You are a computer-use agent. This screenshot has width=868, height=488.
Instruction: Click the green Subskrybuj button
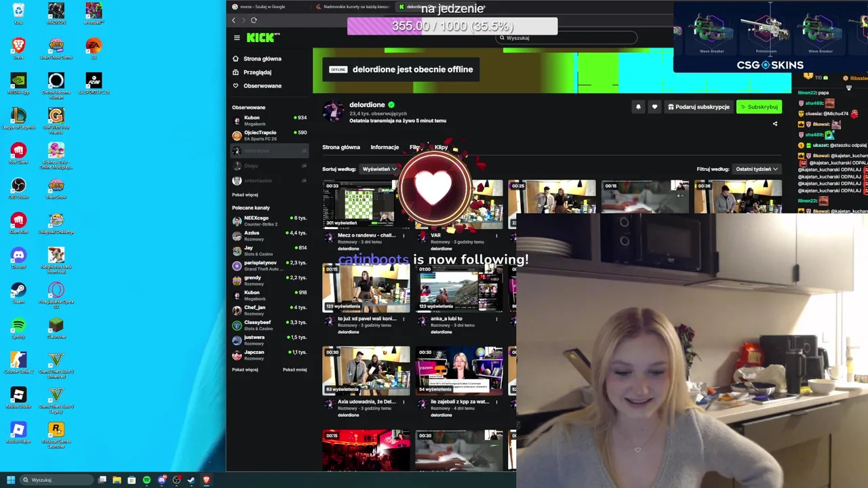759,106
